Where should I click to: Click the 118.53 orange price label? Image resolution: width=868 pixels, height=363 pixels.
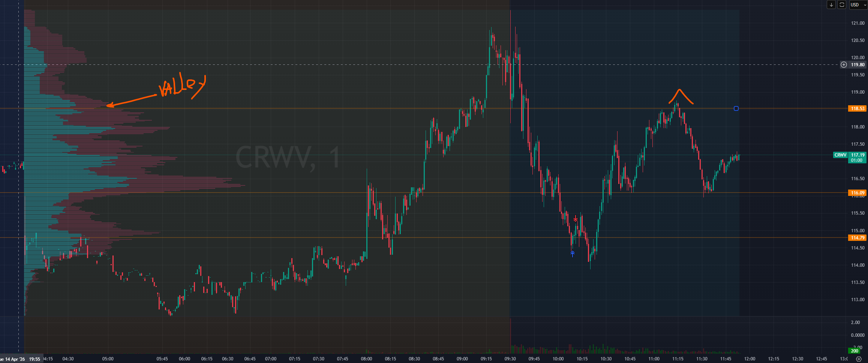point(858,109)
